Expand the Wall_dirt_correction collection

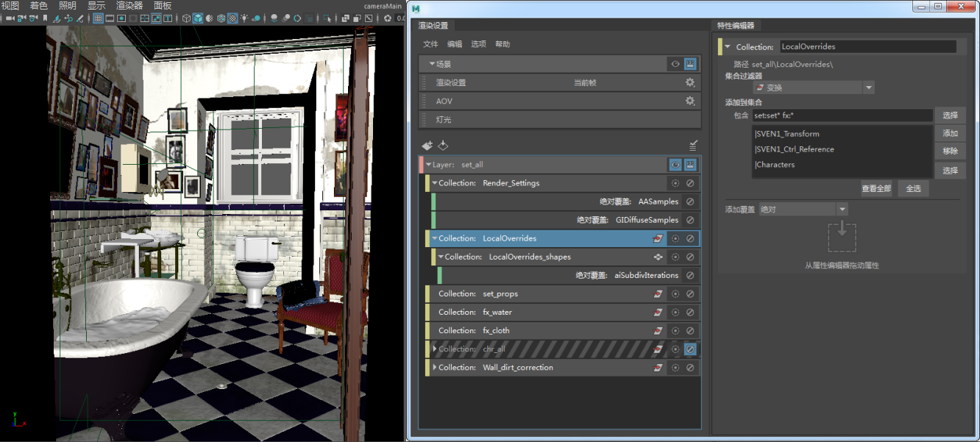pos(435,368)
